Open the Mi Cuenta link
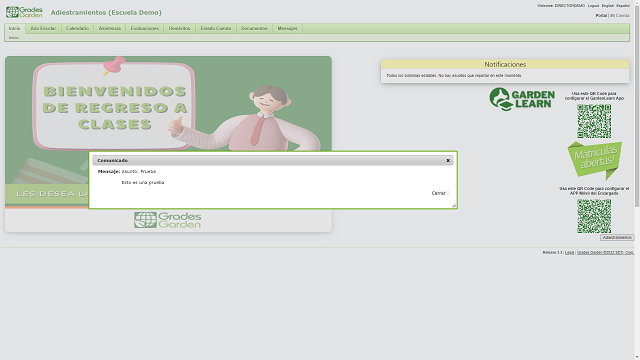 tap(620, 16)
